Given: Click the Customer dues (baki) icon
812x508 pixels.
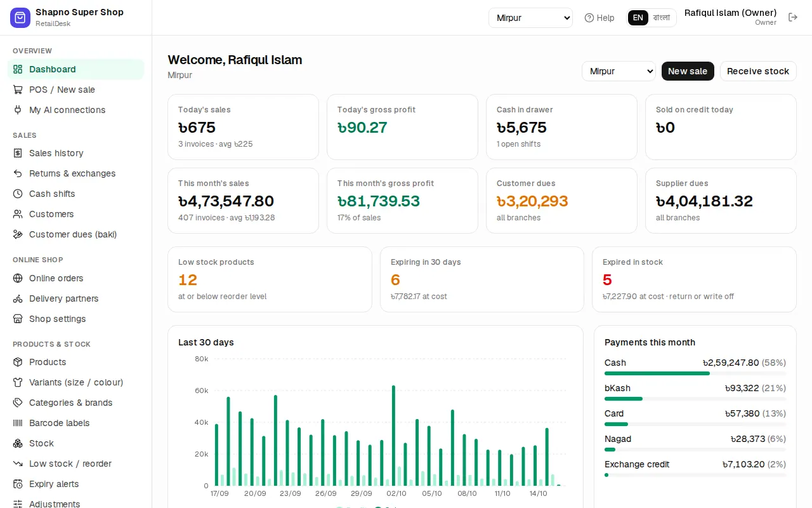Looking at the screenshot, I should pos(18,234).
